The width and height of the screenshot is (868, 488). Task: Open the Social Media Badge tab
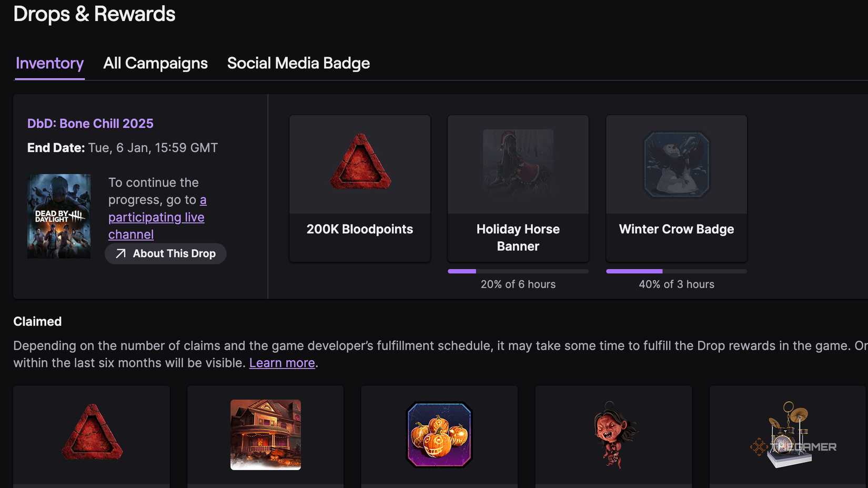click(298, 63)
